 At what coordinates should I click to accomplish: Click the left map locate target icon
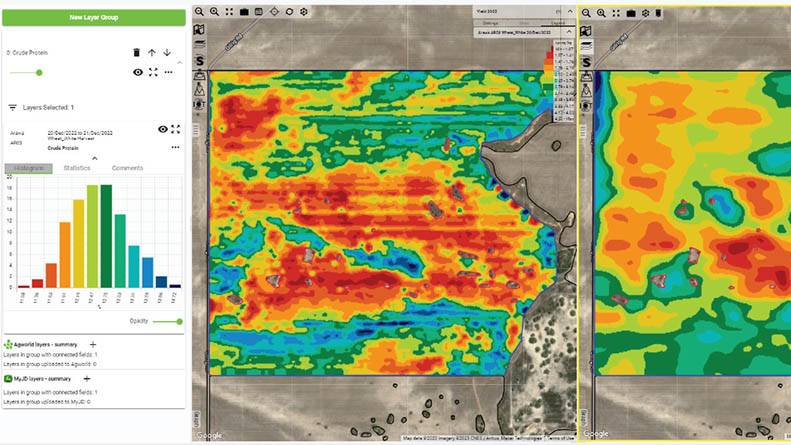coord(274,11)
